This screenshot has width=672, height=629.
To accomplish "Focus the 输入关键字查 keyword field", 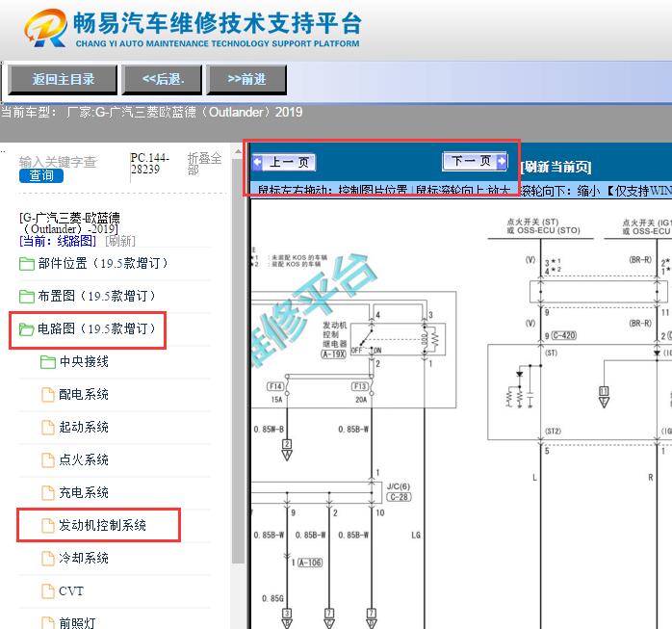I will click(x=58, y=162).
